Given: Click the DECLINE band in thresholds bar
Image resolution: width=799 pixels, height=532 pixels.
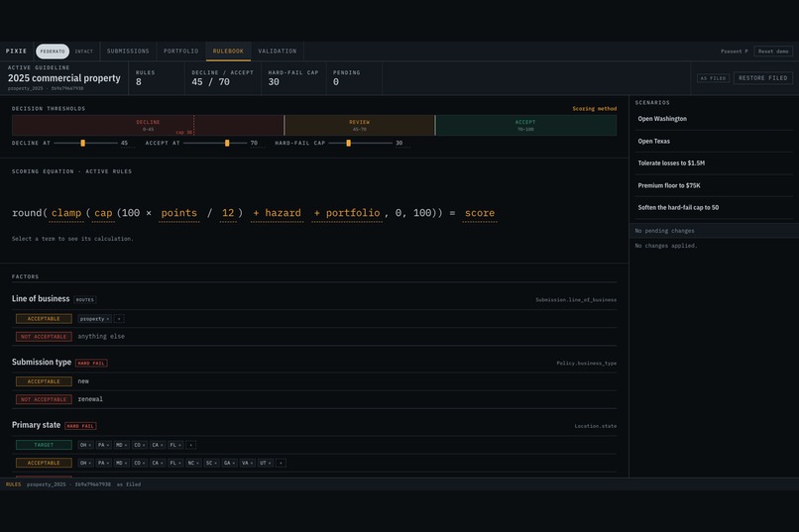Looking at the screenshot, I should tap(148, 125).
